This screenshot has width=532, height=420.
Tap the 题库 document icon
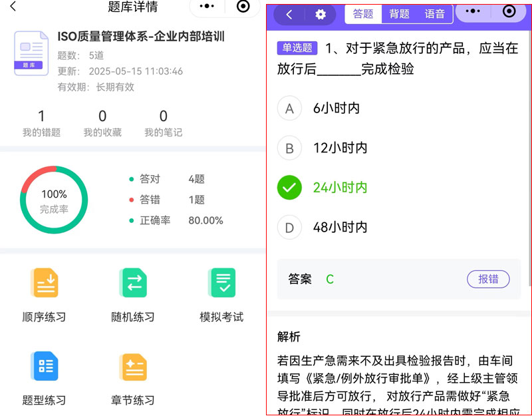(x=31, y=53)
